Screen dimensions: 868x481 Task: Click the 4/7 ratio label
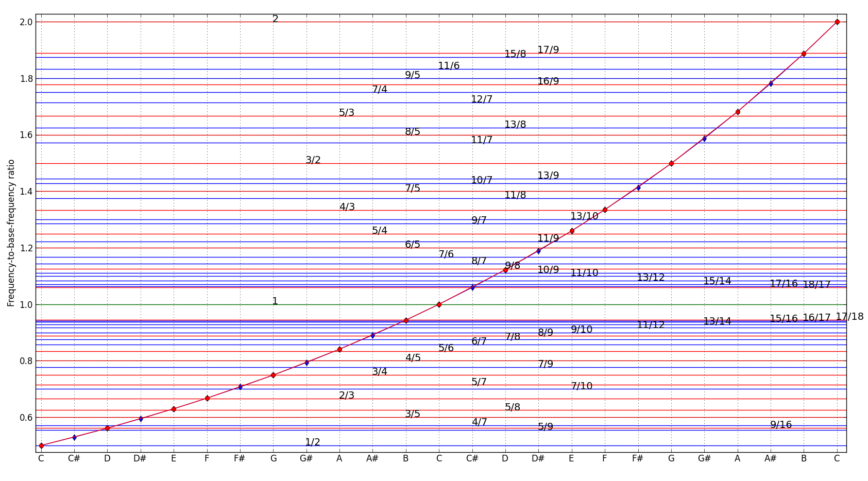479,422
